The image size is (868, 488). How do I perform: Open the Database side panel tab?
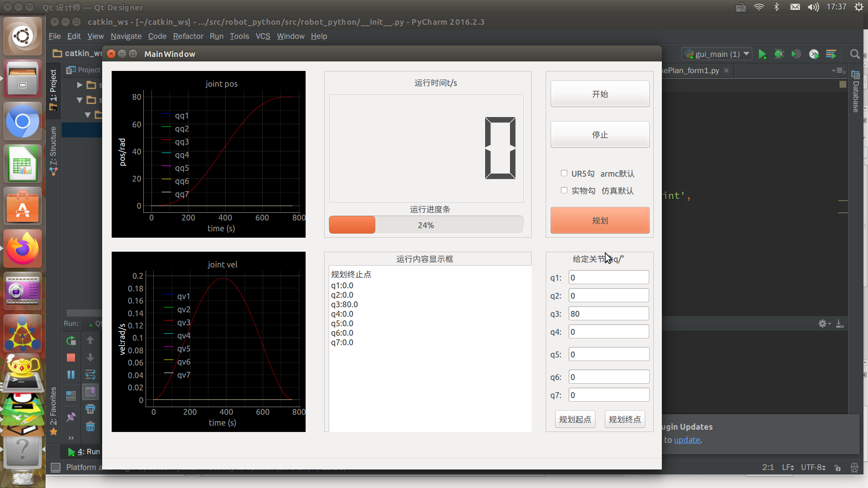[x=855, y=92]
